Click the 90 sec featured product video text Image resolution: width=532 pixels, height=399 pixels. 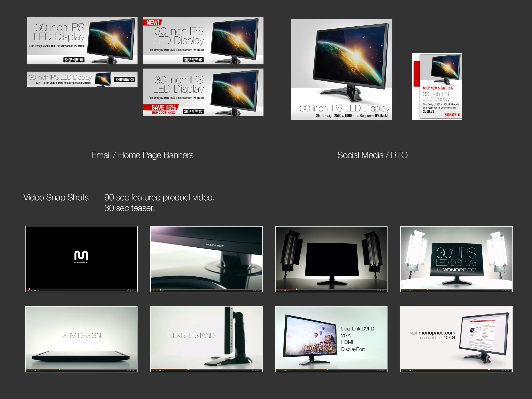point(159,198)
